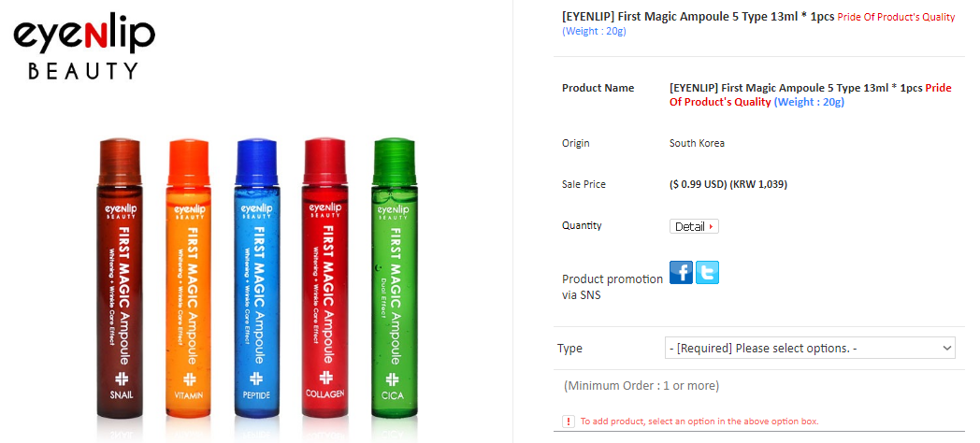Click the white cross on Snail ampoule
Viewport: 980px width, 443px height.
(122, 379)
